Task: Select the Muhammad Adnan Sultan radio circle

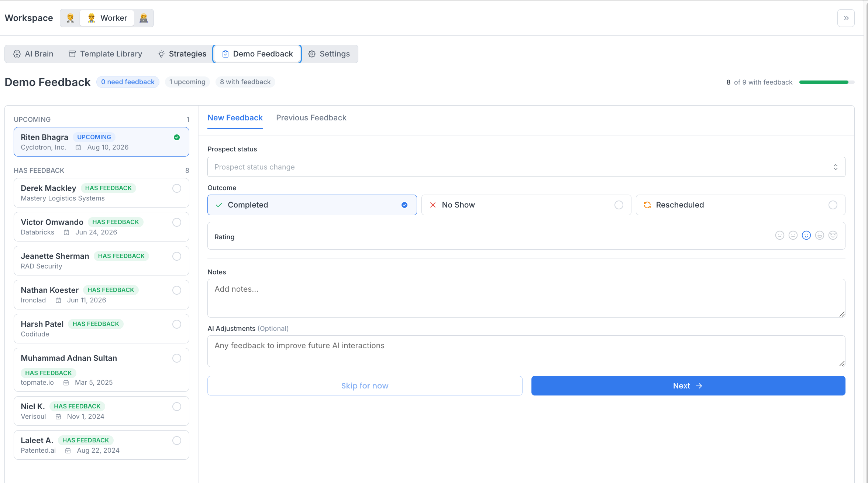Action: pyautogui.click(x=177, y=358)
